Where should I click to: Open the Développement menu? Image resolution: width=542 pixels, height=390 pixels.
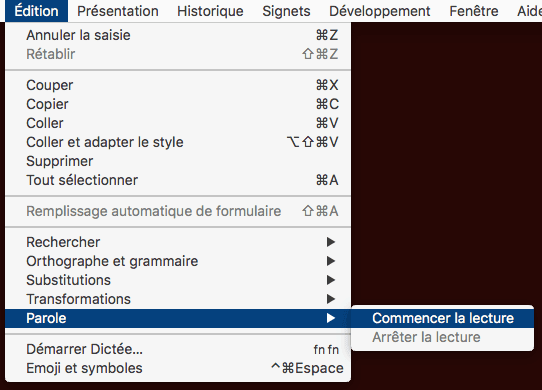pyautogui.click(x=380, y=11)
